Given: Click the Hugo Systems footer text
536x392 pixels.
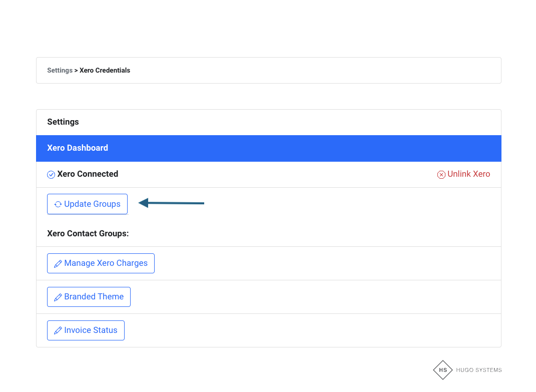Looking at the screenshot, I should 478,370.
